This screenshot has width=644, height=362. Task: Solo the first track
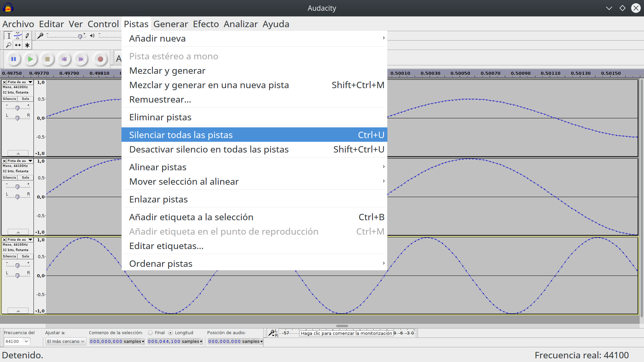(x=25, y=99)
